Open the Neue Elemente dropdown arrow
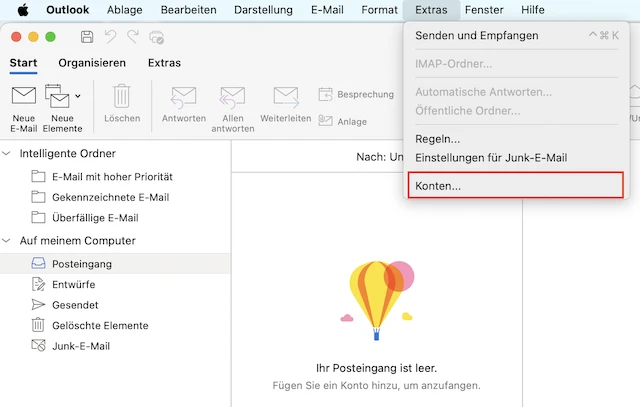 78,96
